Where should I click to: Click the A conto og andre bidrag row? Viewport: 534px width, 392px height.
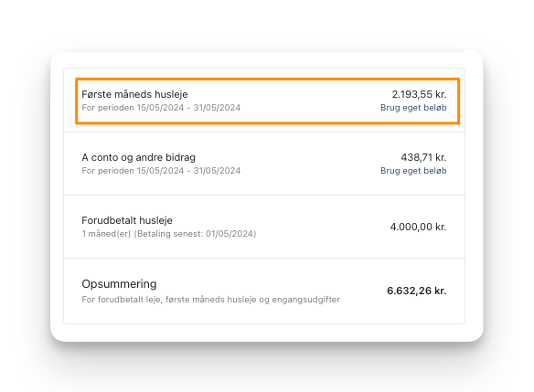[x=264, y=164]
